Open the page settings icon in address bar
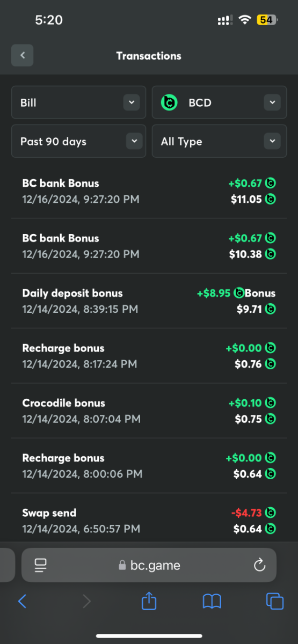Image resolution: width=298 pixels, height=644 pixels. (40, 565)
